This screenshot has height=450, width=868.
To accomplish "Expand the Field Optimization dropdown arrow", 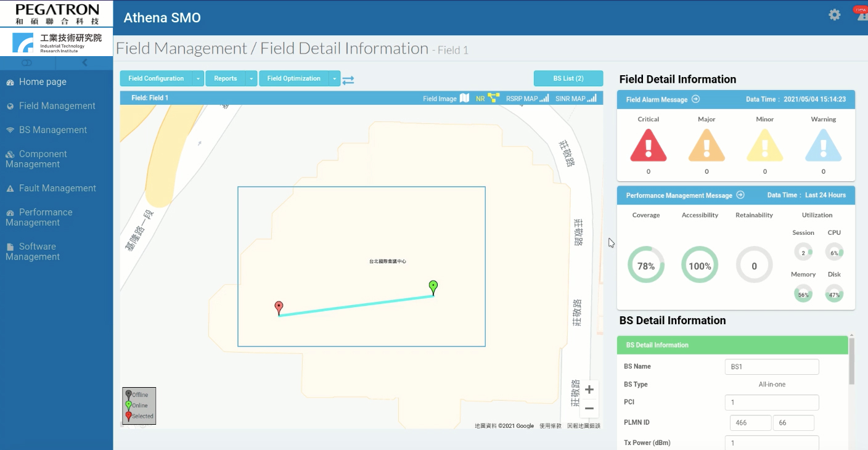I will pyautogui.click(x=334, y=79).
